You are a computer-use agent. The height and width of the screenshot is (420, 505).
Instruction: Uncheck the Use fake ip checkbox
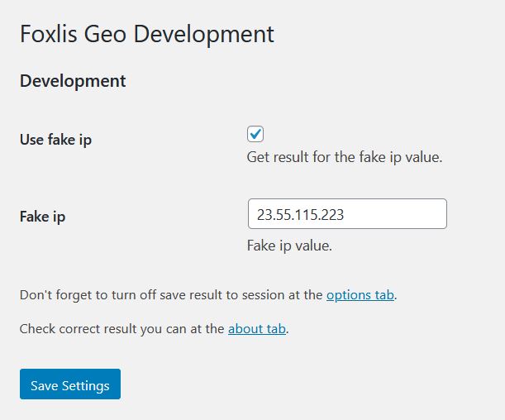pos(255,134)
